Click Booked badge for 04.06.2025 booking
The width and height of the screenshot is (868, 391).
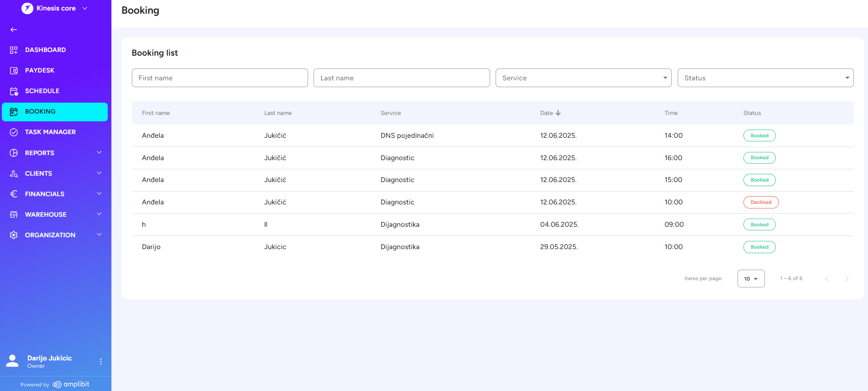(759, 224)
